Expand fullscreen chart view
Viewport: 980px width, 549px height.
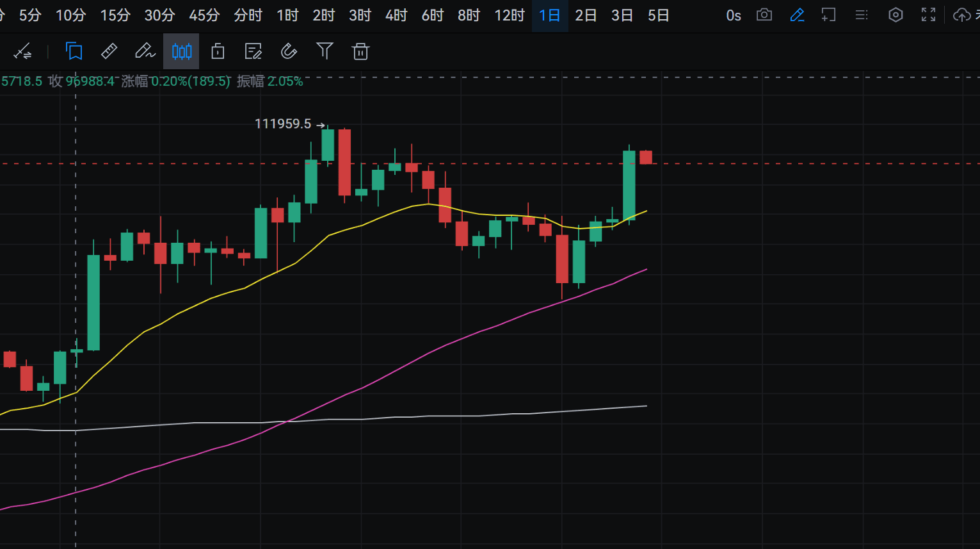[x=928, y=15]
